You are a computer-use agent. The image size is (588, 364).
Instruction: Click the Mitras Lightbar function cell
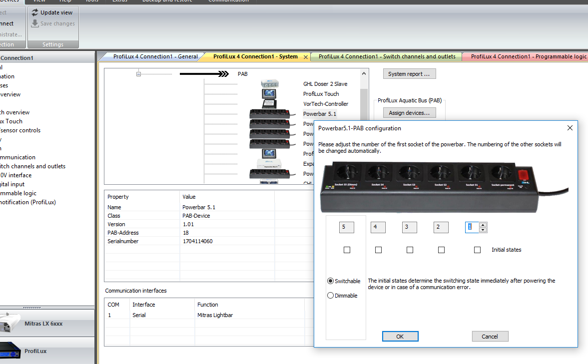pyautogui.click(x=215, y=315)
